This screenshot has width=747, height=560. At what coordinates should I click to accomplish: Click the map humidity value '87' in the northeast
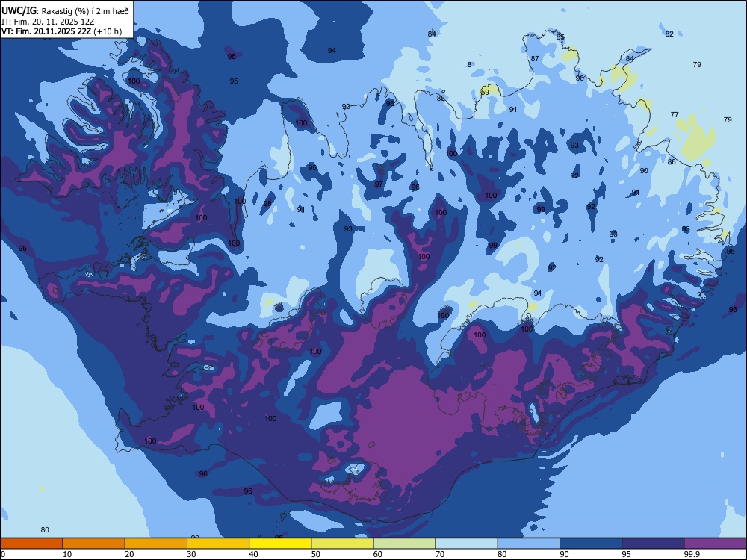pyautogui.click(x=535, y=58)
